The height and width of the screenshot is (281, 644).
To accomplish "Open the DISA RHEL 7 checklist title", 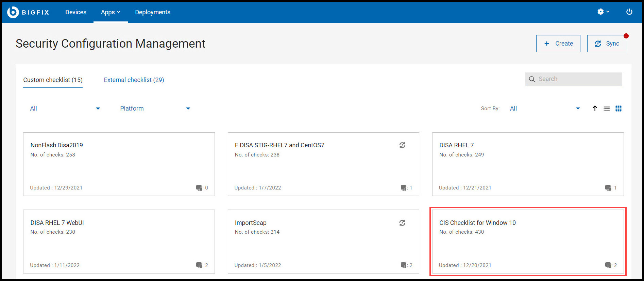I will (x=456, y=145).
